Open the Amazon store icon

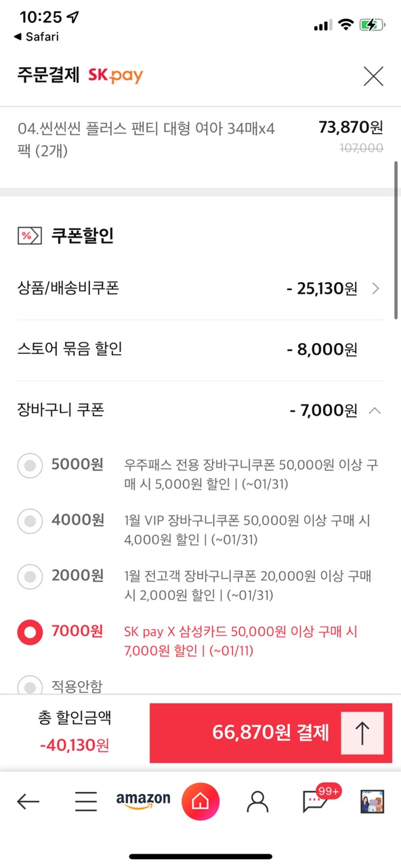[143, 801]
